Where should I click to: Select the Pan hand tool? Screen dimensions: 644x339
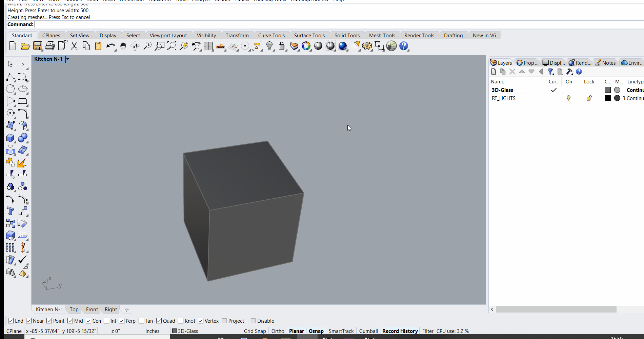123,46
